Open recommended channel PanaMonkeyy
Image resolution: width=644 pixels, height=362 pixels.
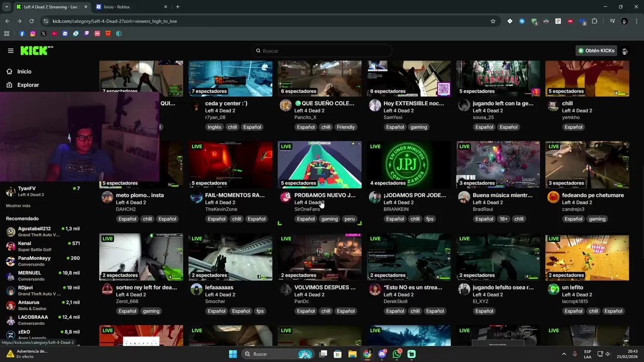pyautogui.click(x=42, y=261)
